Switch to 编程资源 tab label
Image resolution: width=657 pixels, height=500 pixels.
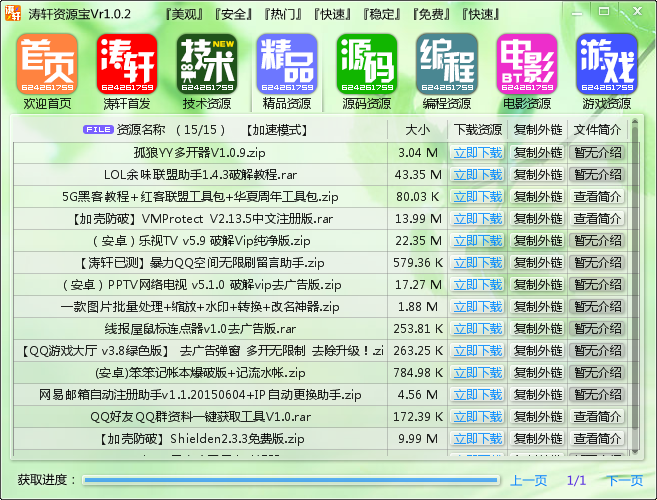(447, 104)
